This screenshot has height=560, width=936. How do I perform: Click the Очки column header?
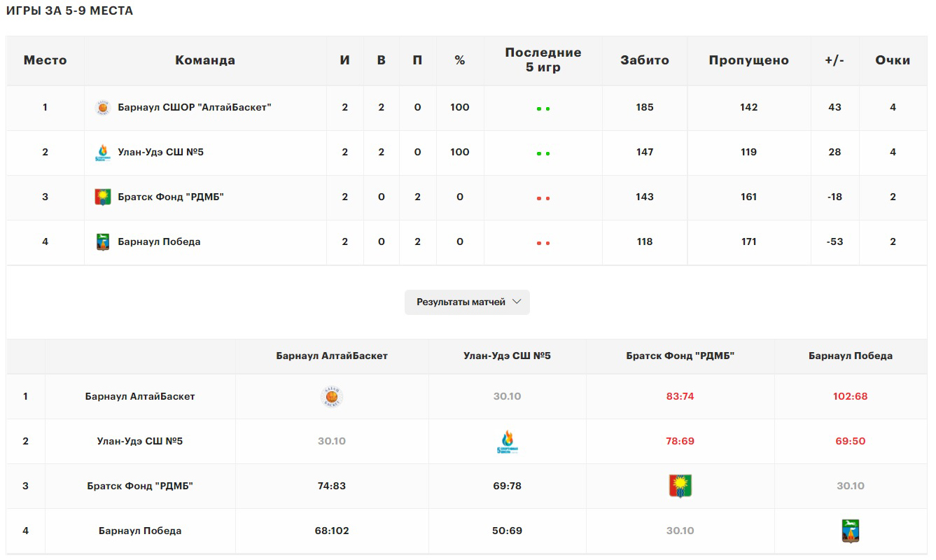[893, 60]
